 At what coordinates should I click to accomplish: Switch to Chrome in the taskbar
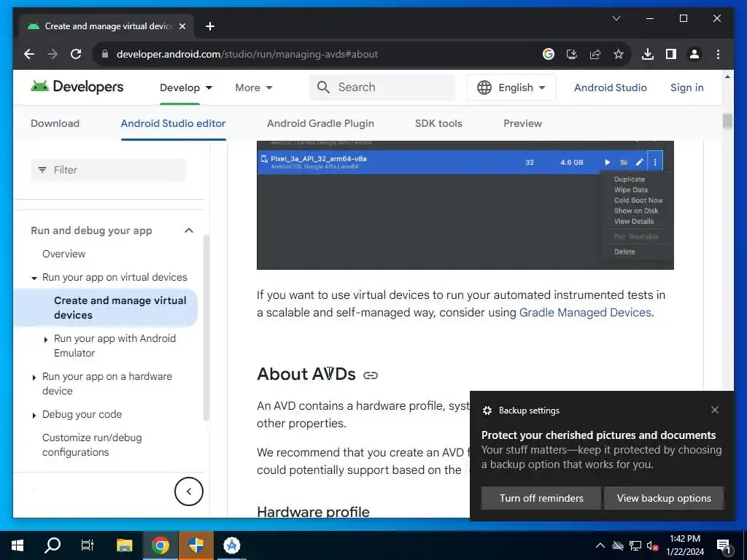pos(160,545)
